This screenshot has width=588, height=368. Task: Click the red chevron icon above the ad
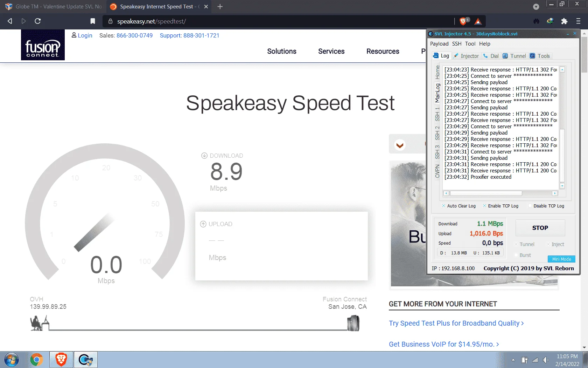click(x=400, y=144)
